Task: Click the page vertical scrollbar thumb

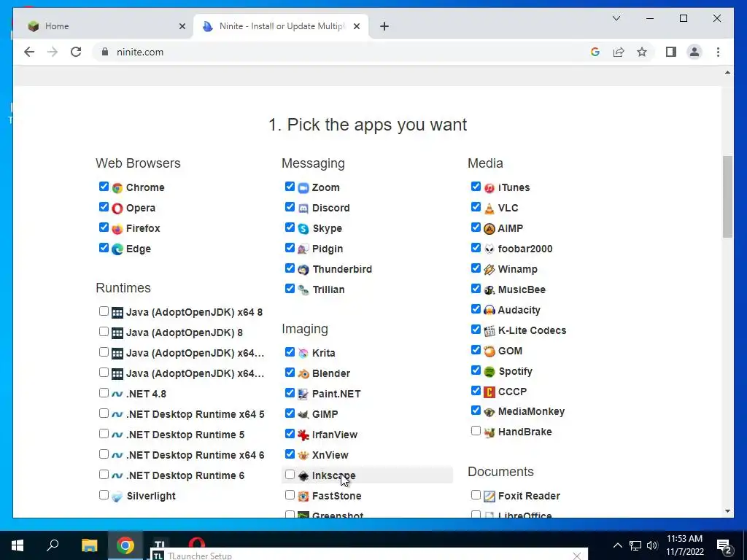Action: pyautogui.click(x=727, y=196)
